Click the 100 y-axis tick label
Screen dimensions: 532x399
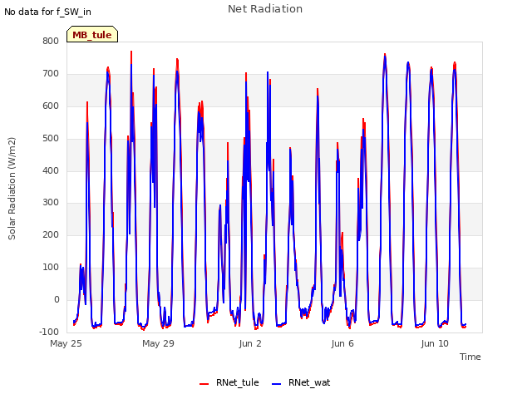click(x=51, y=268)
